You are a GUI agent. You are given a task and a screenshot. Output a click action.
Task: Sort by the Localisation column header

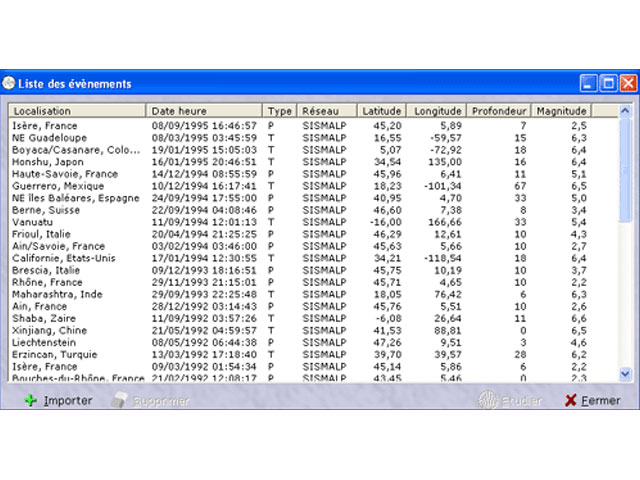tap(78, 111)
